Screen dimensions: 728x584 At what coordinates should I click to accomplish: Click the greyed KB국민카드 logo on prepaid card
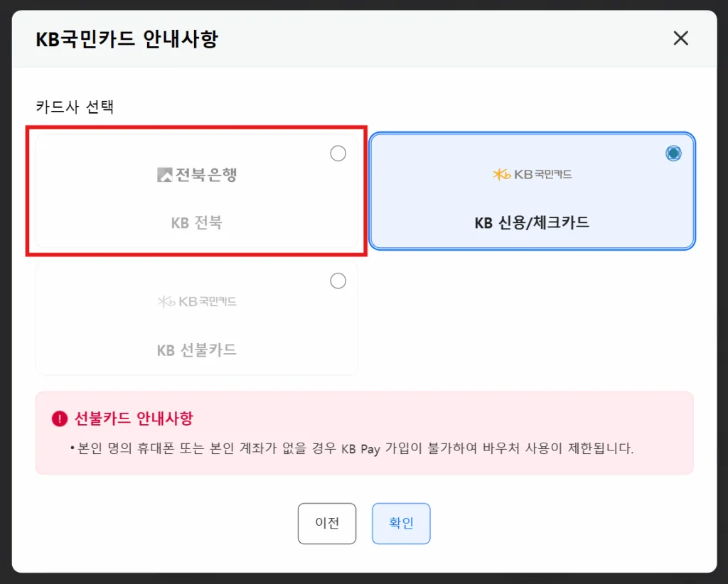tap(196, 301)
